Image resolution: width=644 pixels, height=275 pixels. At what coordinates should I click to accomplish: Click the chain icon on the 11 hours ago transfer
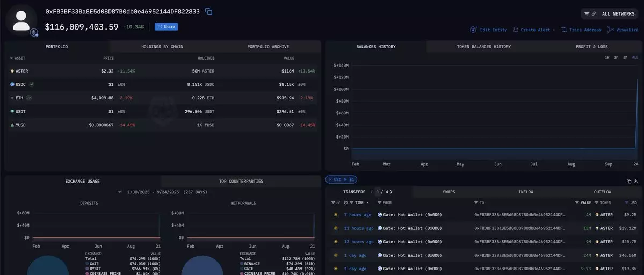click(336, 228)
